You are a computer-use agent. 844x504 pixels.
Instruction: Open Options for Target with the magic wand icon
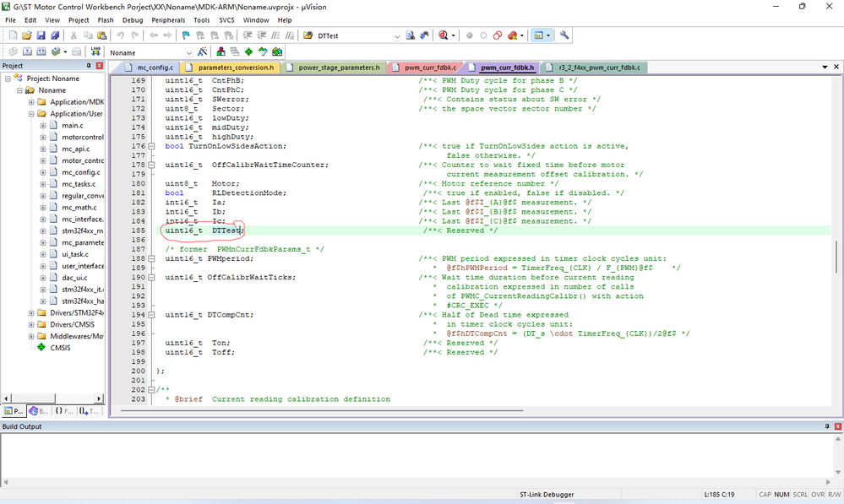203,51
